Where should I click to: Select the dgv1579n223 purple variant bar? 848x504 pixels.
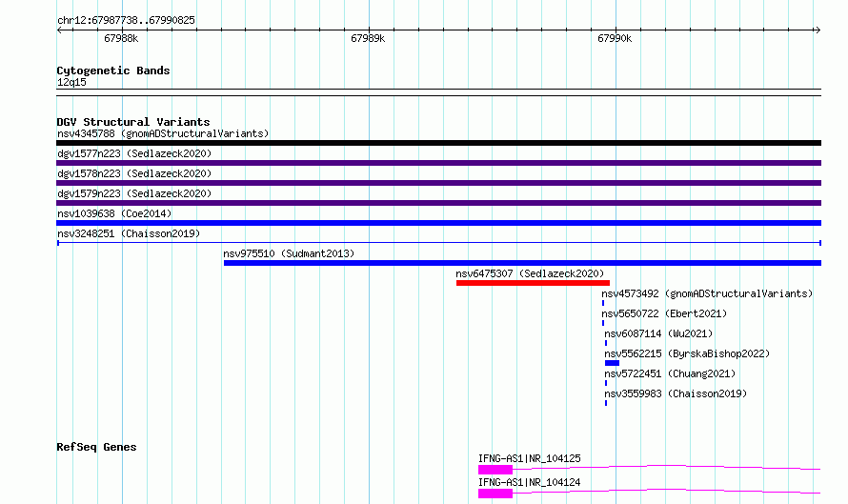tap(438, 203)
